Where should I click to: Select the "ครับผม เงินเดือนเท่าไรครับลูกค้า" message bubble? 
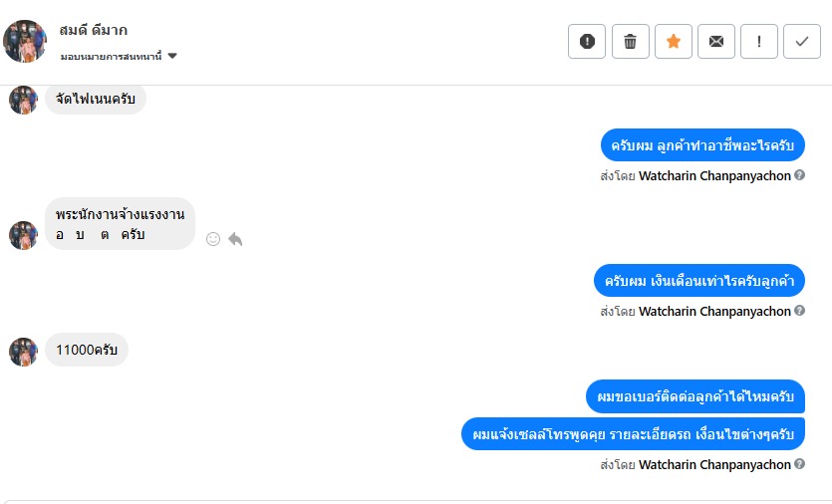pyautogui.click(x=698, y=281)
